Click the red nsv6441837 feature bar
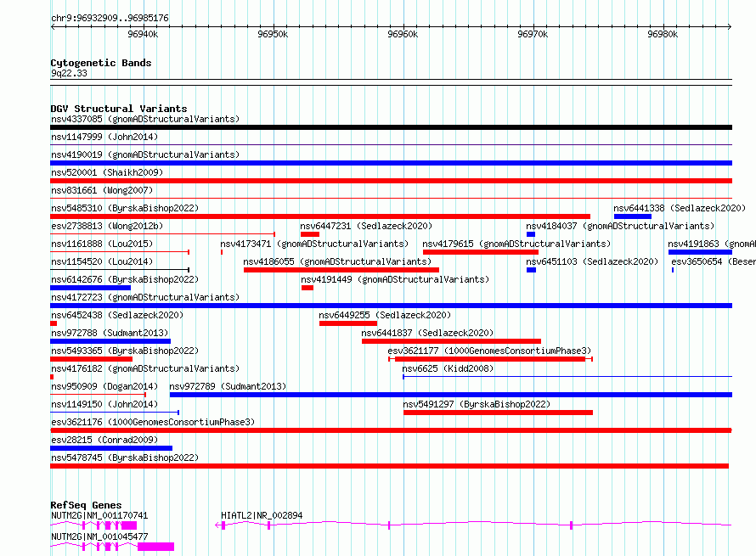756x556 pixels. click(451, 341)
